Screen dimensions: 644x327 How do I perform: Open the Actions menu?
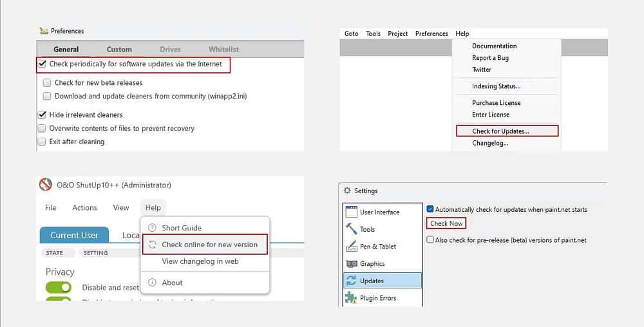click(84, 208)
